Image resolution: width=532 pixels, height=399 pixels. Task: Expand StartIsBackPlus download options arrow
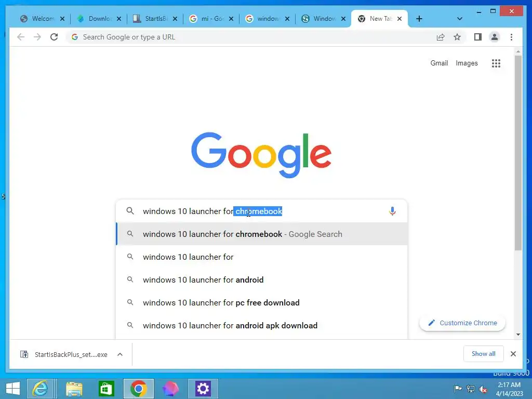click(x=120, y=354)
